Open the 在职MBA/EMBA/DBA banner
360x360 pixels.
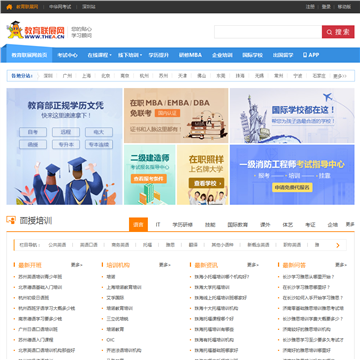click(x=176, y=116)
